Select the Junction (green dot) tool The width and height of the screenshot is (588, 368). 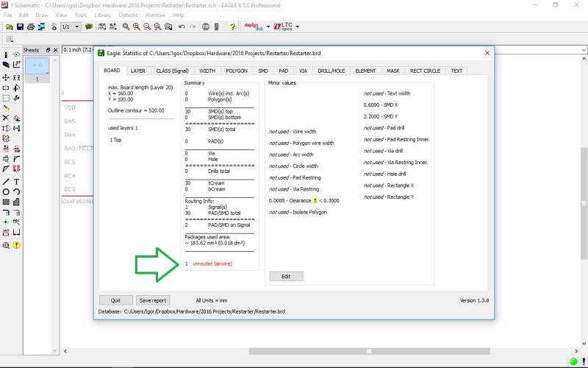(x=6, y=222)
